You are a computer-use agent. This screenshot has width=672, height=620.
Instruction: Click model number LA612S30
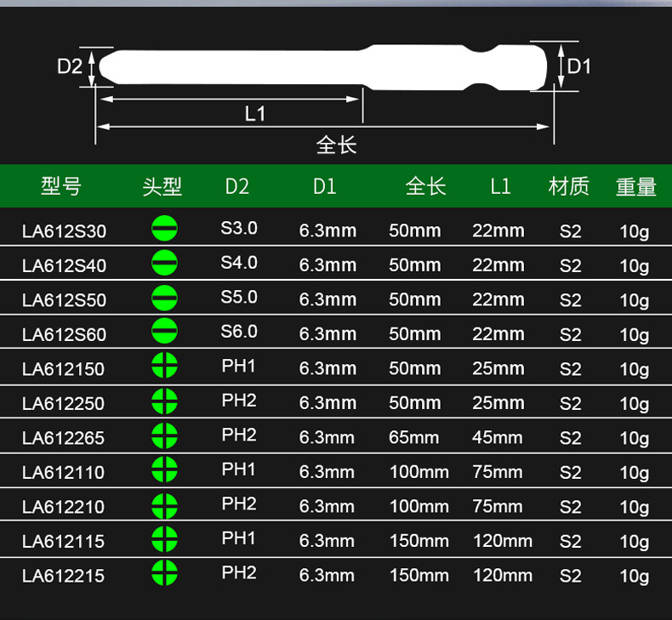[65, 231]
